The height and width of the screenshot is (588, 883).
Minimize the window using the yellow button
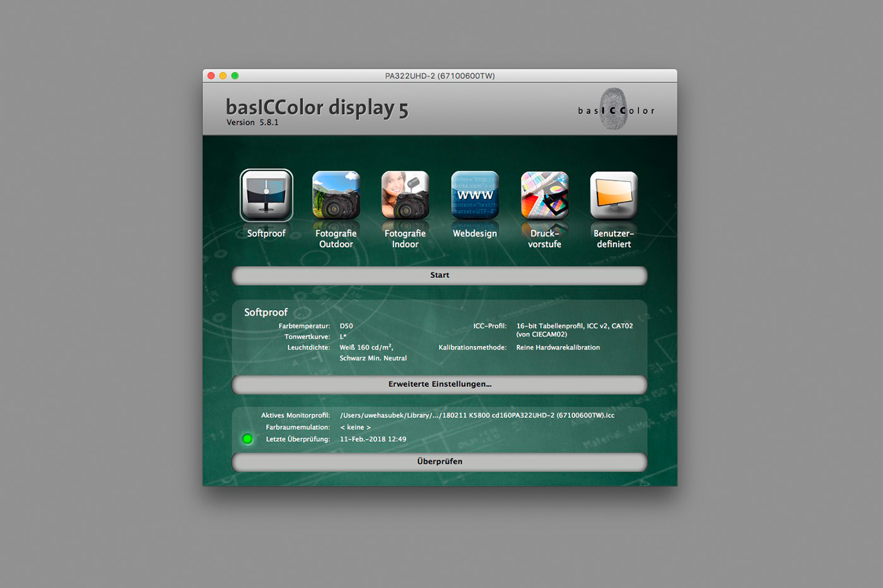tap(223, 76)
